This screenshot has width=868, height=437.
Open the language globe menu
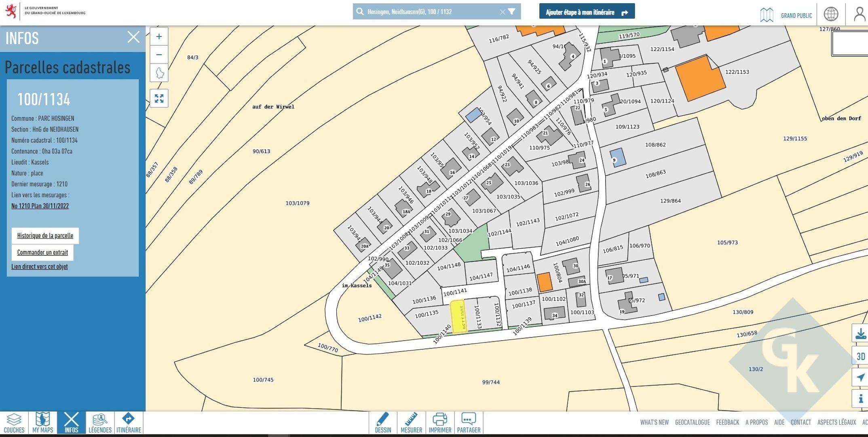pos(831,14)
